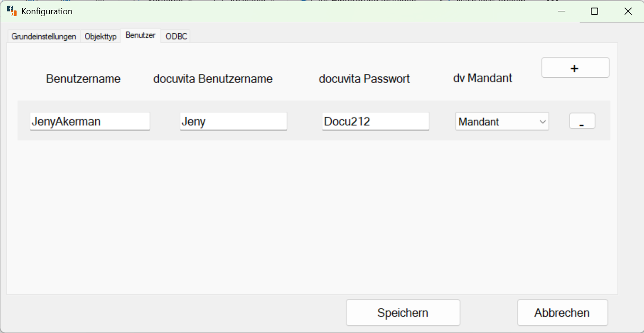Image resolution: width=644 pixels, height=333 pixels.
Task: Click the plus icon to add a user row
Action: pyautogui.click(x=575, y=67)
